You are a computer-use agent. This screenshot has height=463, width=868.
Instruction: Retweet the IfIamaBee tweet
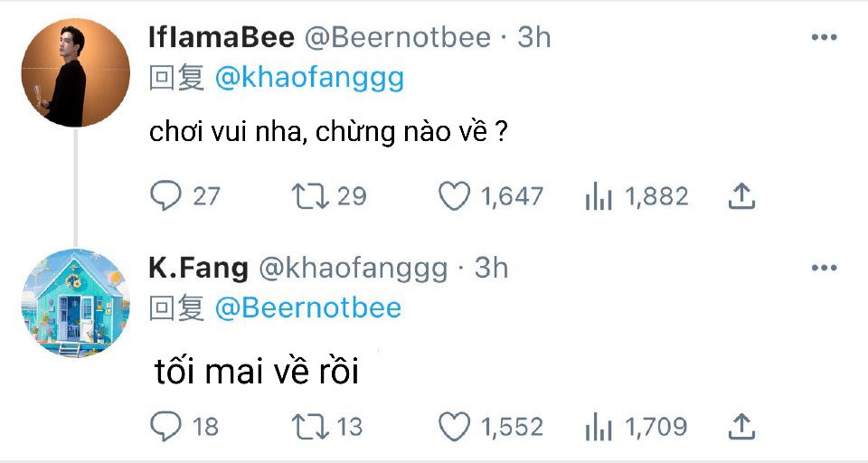coord(310,195)
